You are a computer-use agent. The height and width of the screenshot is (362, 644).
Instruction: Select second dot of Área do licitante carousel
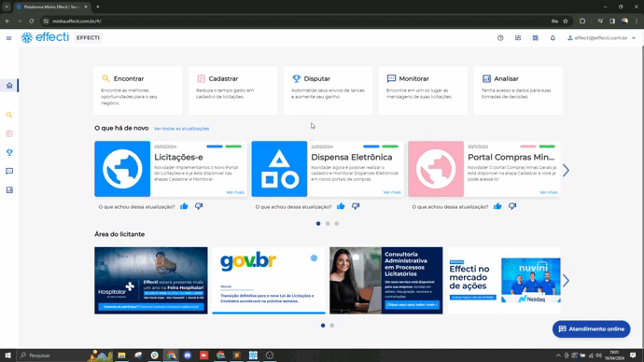(332, 326)
